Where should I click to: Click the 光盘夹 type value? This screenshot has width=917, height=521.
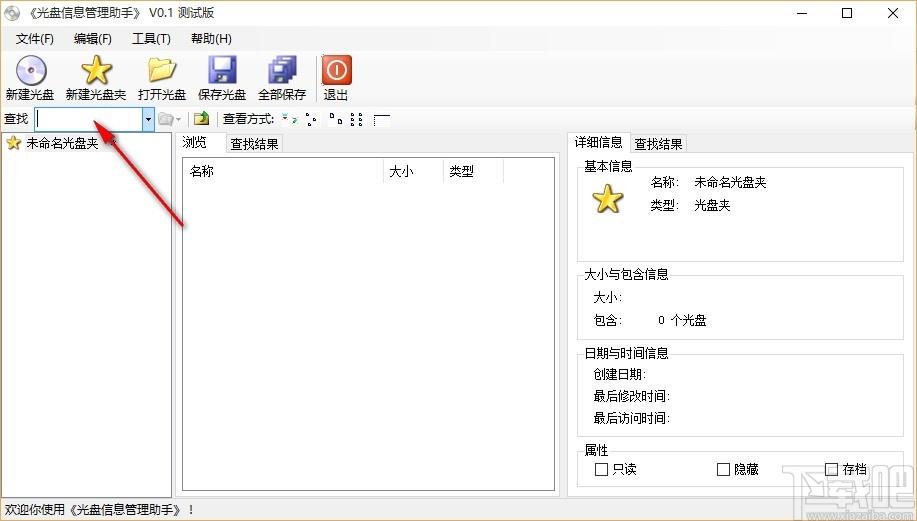(x=712, y=205)
